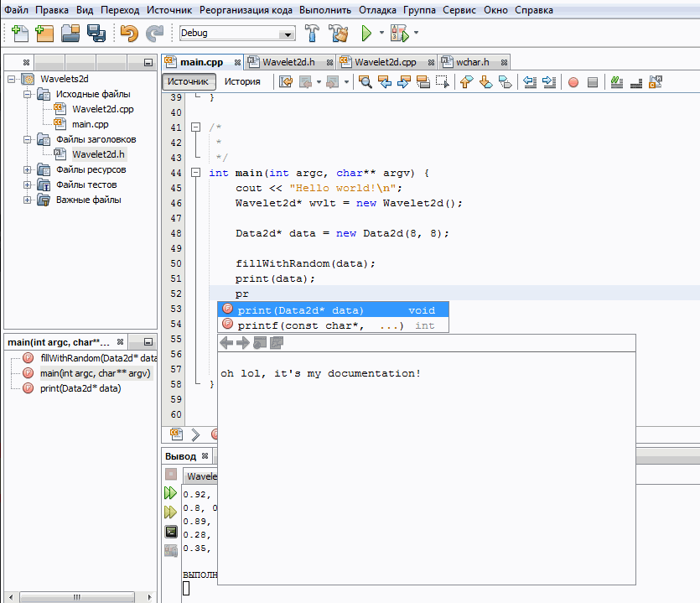Screen dimensions: 700x603
Task: Switch editor to Источник view
Action: point(188,82)
